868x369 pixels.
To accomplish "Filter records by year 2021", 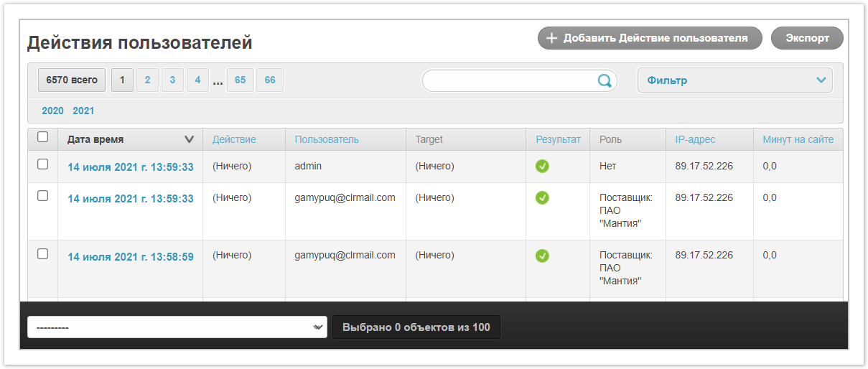I will point(83,111).
